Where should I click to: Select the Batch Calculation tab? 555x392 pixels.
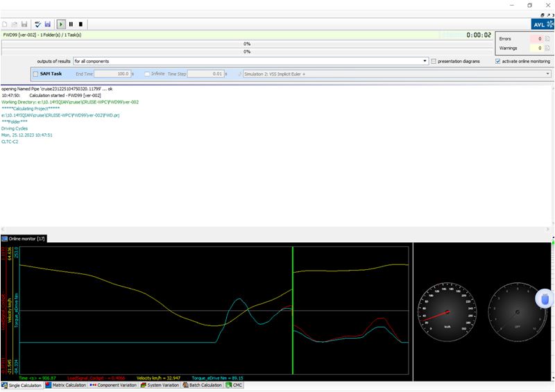coord(201,385)
